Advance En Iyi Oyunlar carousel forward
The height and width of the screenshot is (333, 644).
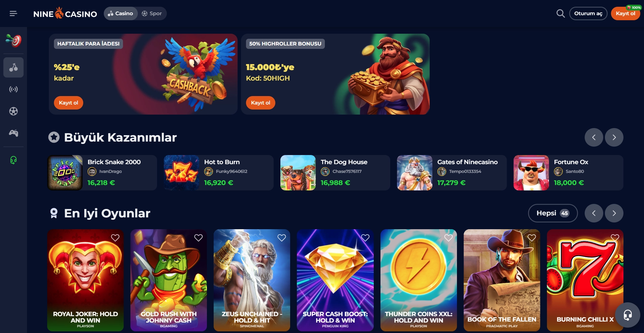[x=614, y=213]
